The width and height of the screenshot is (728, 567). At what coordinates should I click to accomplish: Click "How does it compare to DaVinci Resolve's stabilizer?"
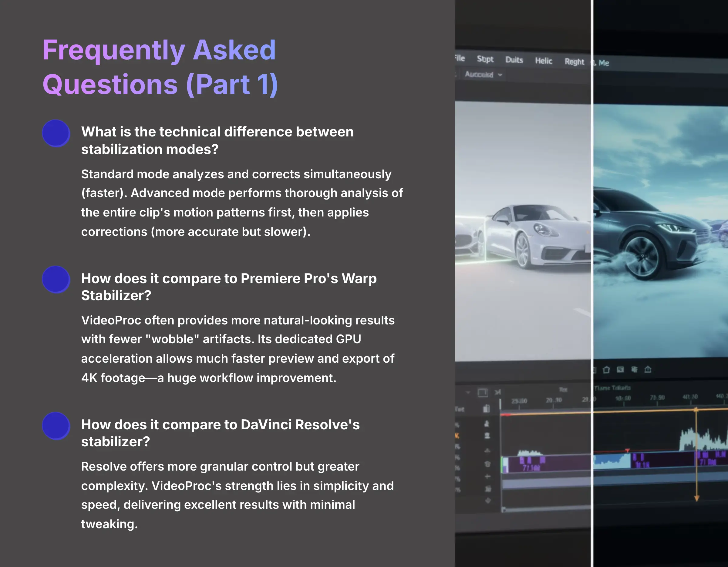220,433
